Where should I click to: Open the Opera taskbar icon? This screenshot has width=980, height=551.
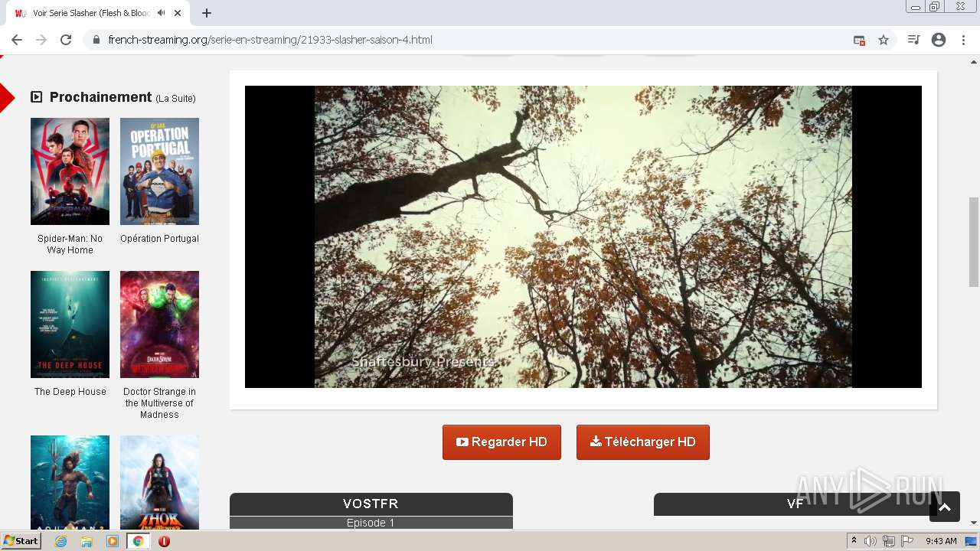pos(164,541)
